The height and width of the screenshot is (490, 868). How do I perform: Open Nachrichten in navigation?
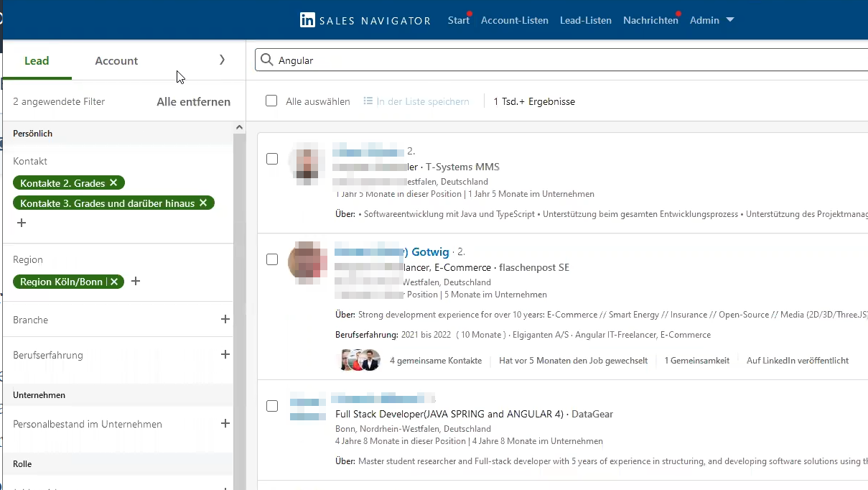coord(650,20)
